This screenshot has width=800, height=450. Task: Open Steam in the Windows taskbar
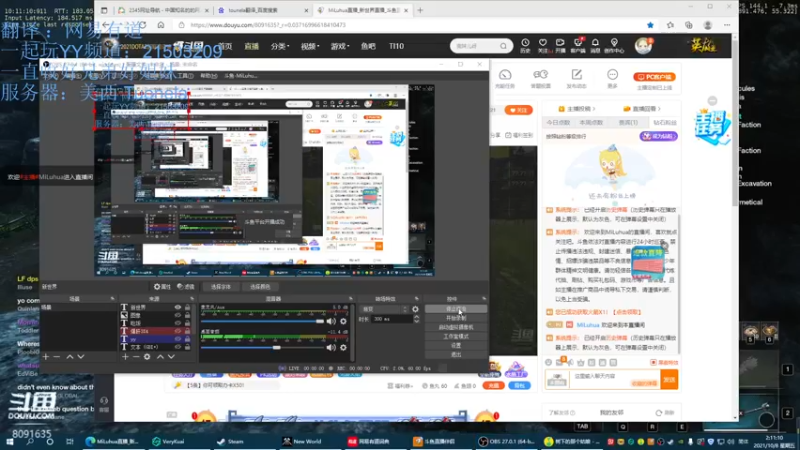231,441
